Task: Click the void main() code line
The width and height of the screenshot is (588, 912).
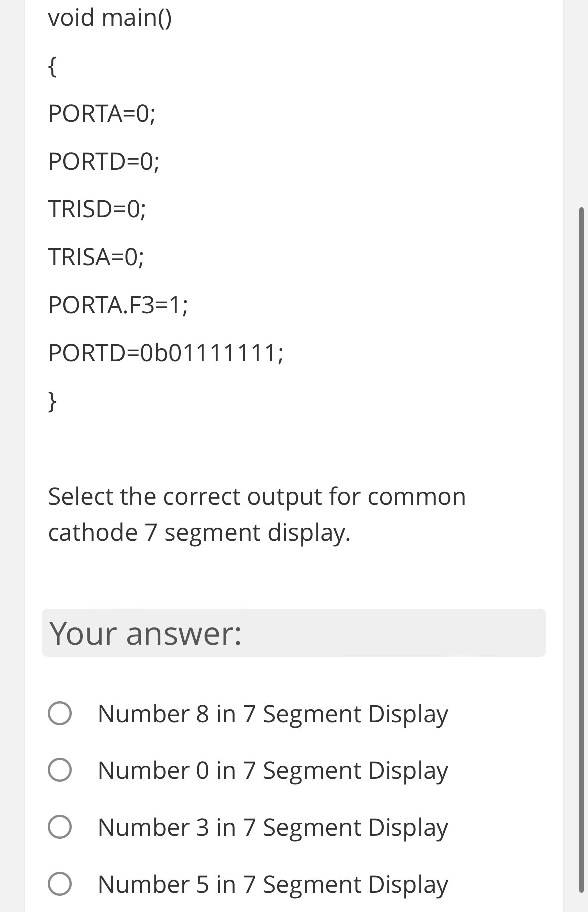Action: (110, 19)
